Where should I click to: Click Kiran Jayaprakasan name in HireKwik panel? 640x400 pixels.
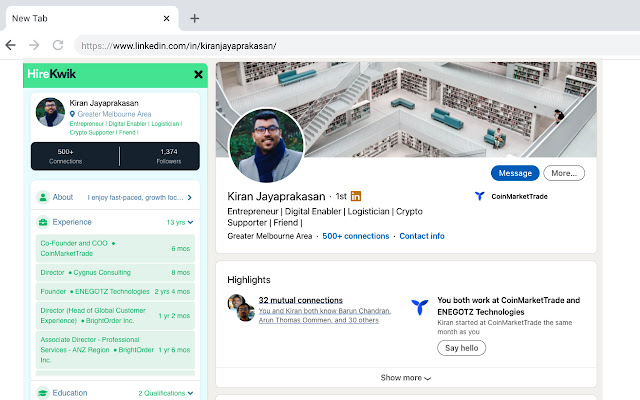coord(104,103)
